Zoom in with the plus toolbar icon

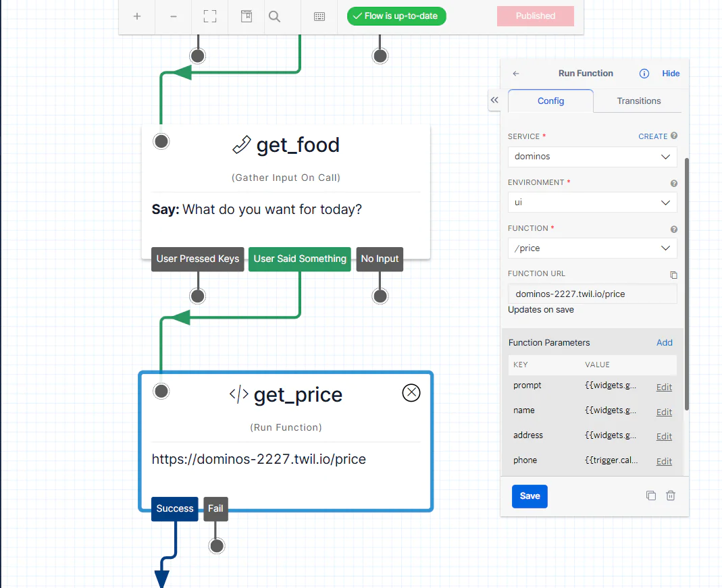click(136, 17)
